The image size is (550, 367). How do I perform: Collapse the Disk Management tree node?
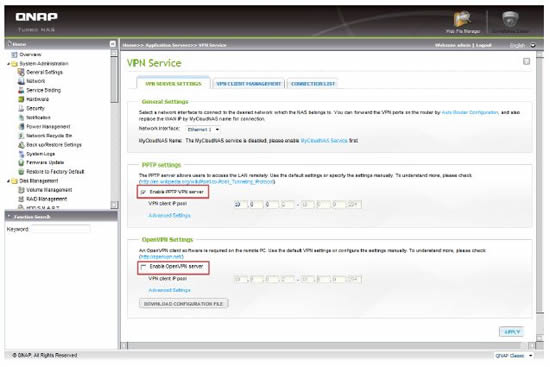click(x=8, y=181)
